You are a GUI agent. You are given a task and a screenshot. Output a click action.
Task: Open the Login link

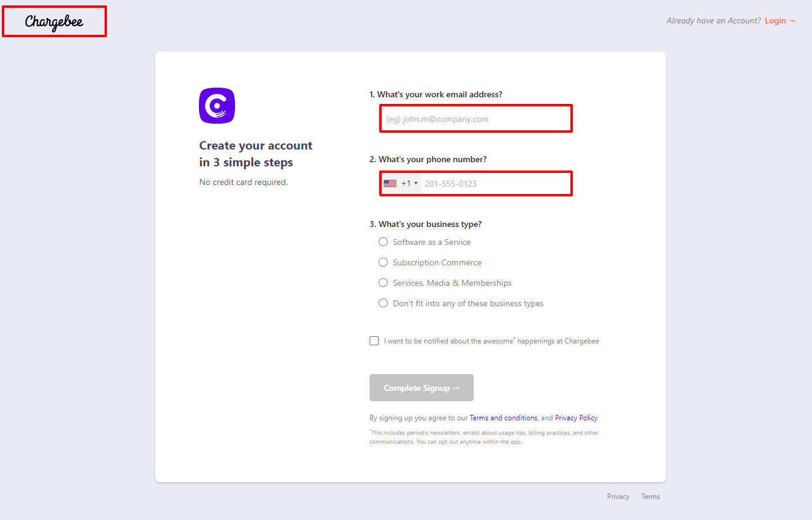click(x=780, y=20)
